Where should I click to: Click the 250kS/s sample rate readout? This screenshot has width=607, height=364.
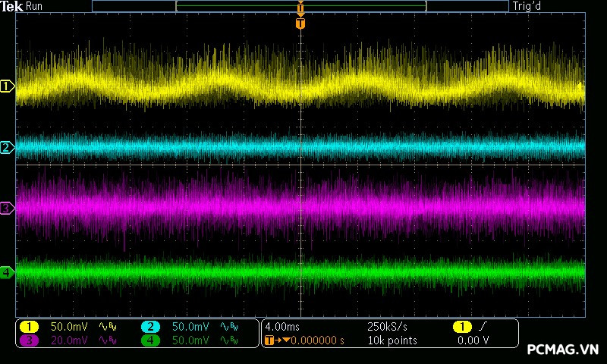click(x=387, y=326)
